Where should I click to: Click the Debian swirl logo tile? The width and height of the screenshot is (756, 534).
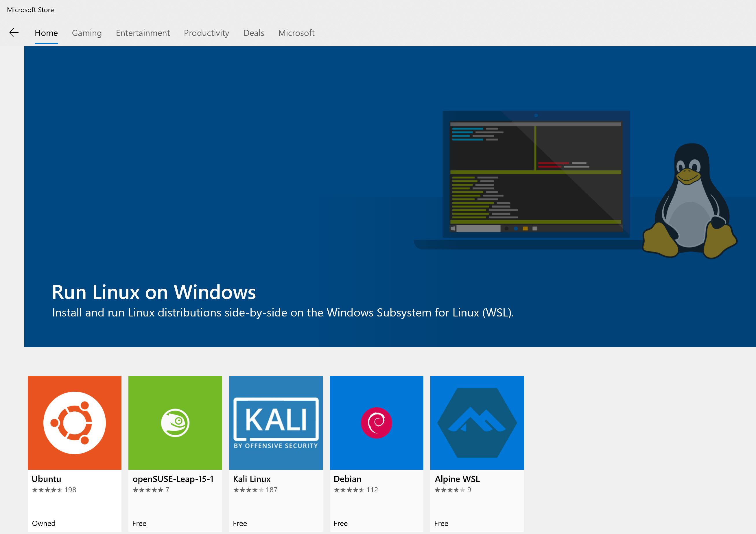click(376, 423)
